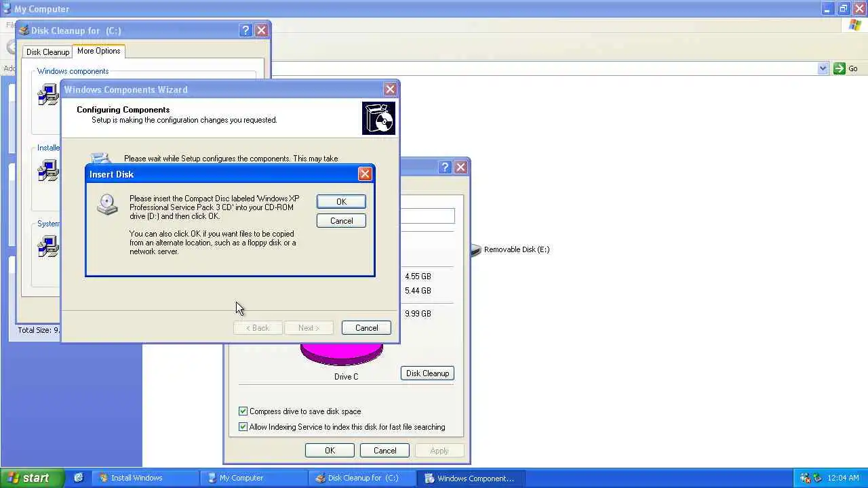Image resolution: width=868 pixels, height=488 pixels.
Task: Click Disk Cleanup button in properties window
Action: (x=427, y=373)
